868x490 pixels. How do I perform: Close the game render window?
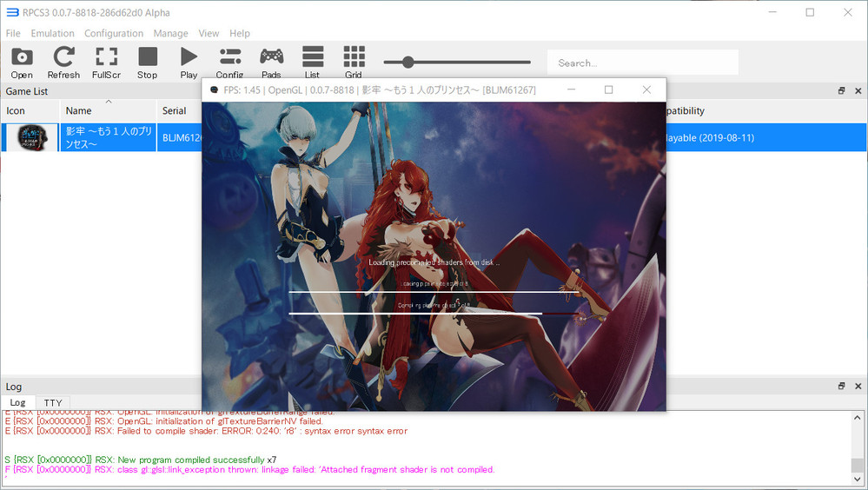pyautogui.click(x=646, y=89)
